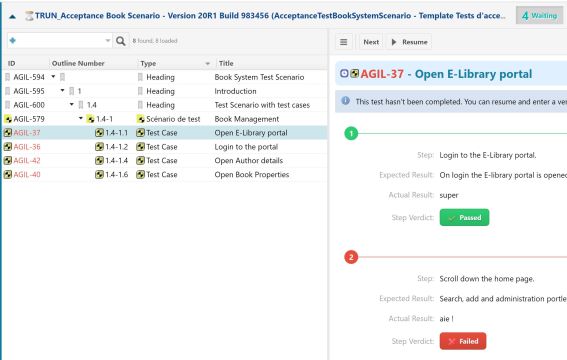Click the 4 Waiting status badge
567x360 pixels.
tap(539, 16)
